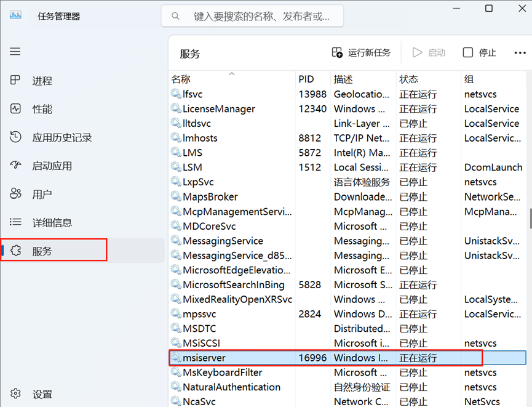Click the MDCoreSvc service icon
The image size is (532, 407).
click(x=176, y=225)
